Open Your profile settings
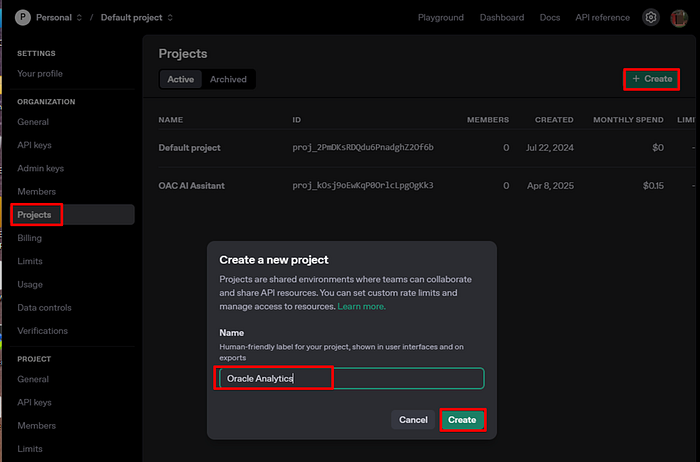 point(40,74)
